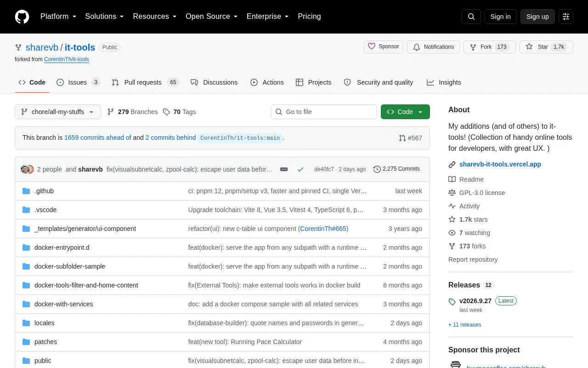Viewport: 588px width, 368px height.
Task: Open the Insights tab
Action: click(x=444, y=82)
